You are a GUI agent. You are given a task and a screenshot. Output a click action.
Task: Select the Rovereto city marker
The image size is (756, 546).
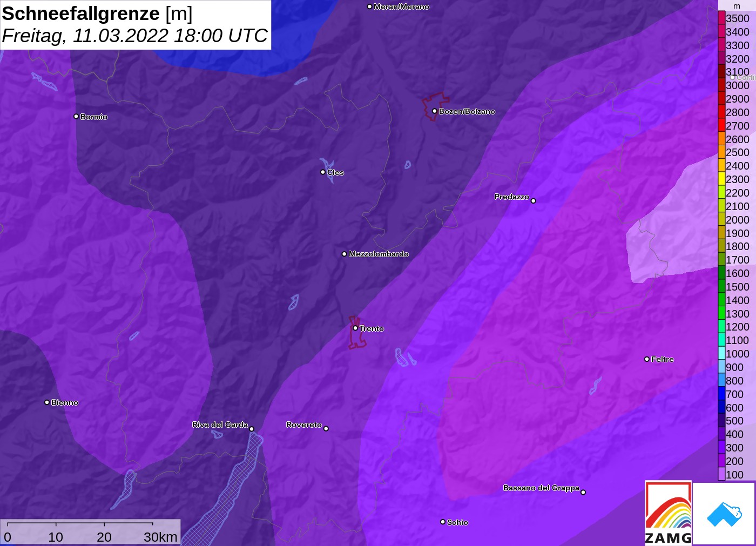[326, 428]
